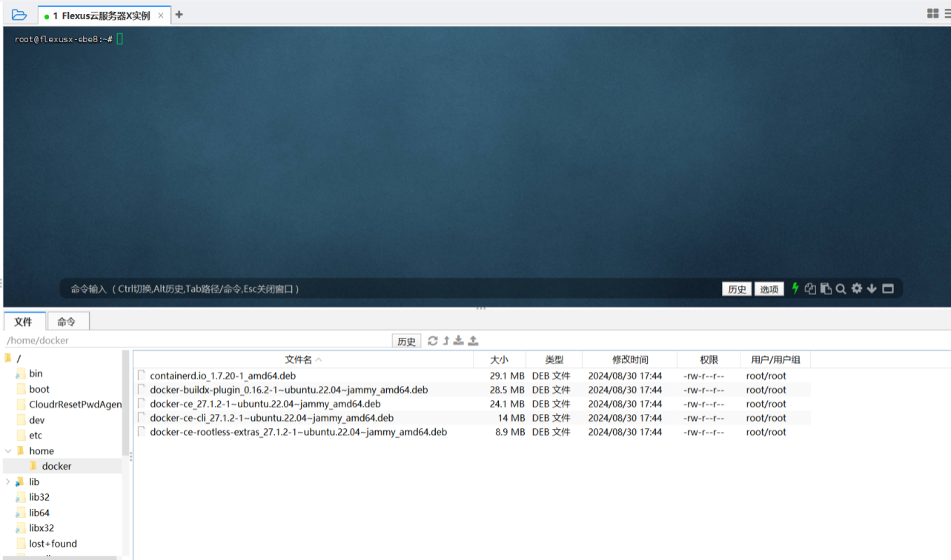Image resolution: width=951 pixels, height=560 pixels.
Task: Click the list view icon at top right
Action: click(946, 14)
